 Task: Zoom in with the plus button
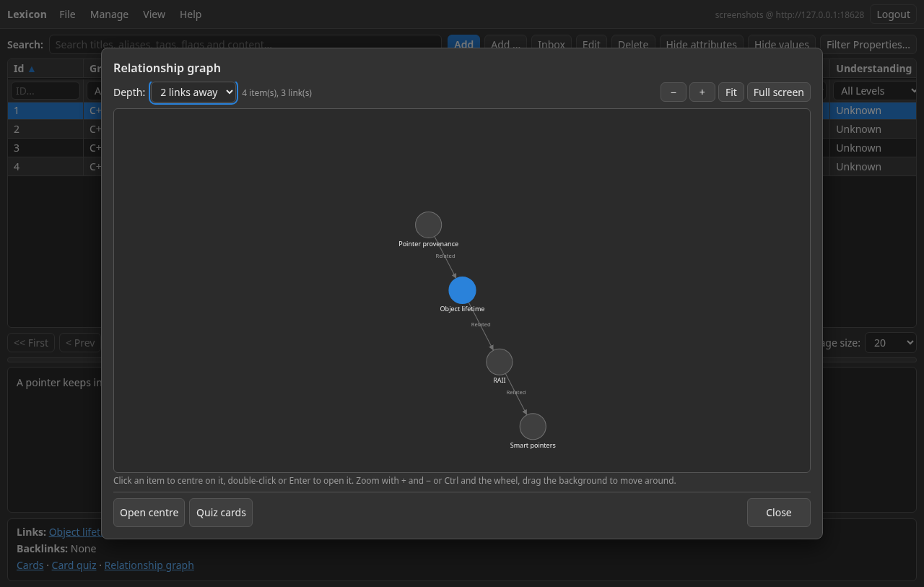(x=702, y=92)
